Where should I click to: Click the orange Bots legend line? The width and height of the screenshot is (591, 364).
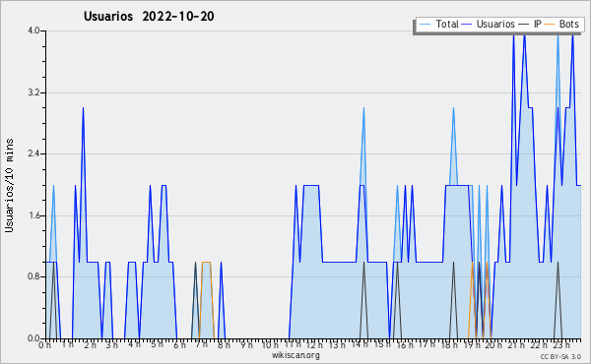[x=550, y=25]
